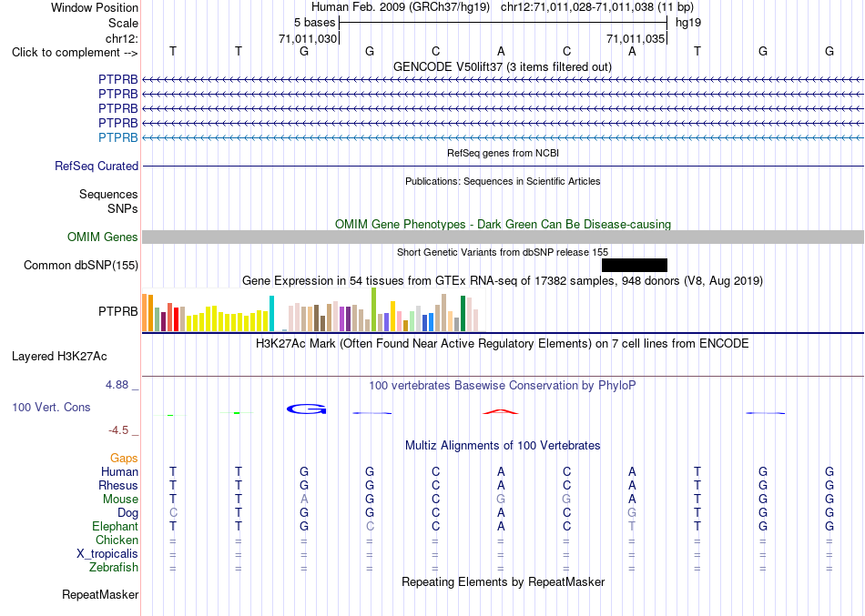Click the 5 bases scale text

pyautogui.click(x=314, y=23)
